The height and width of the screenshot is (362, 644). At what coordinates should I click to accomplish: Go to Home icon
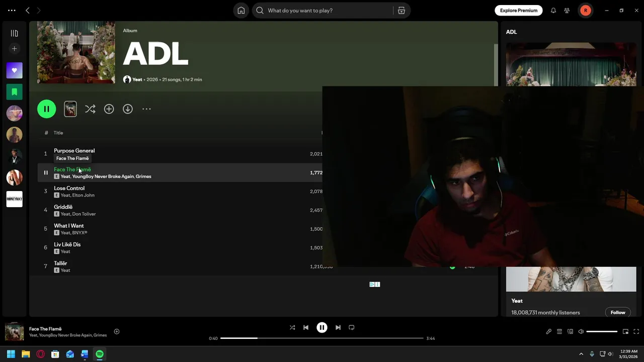pos(241,11)
